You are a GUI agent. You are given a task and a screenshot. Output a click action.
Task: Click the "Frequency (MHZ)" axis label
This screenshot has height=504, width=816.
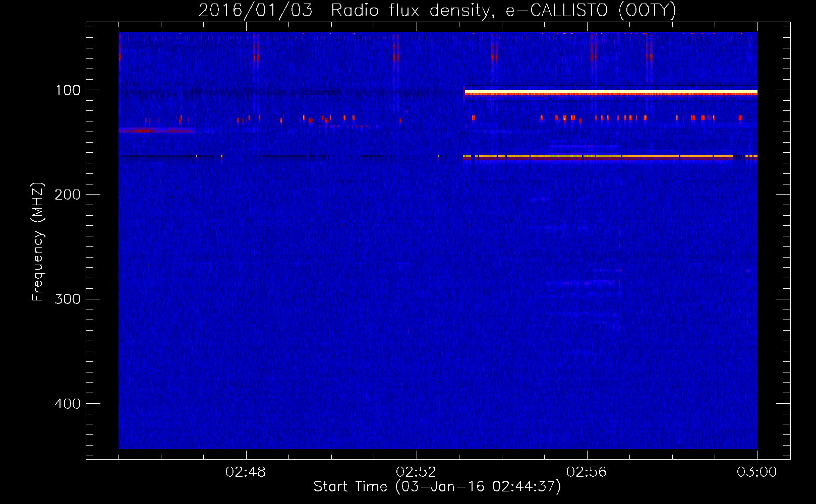[x=38, y=242]
